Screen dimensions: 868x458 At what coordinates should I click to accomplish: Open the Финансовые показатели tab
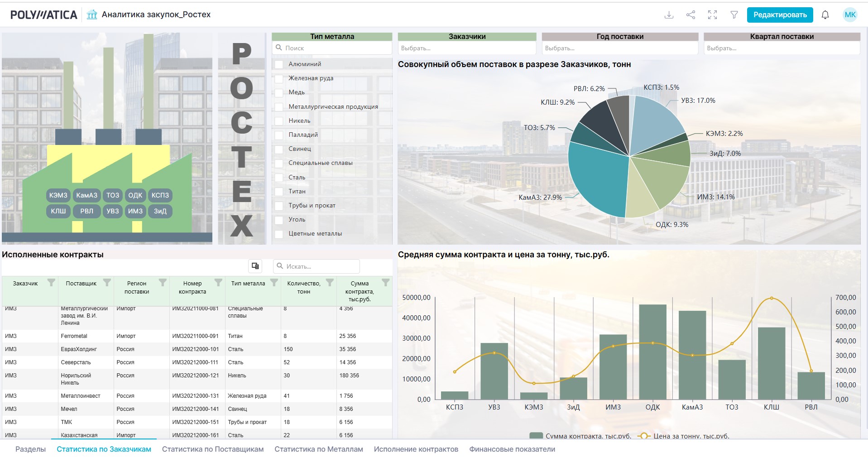click(512, 449)
